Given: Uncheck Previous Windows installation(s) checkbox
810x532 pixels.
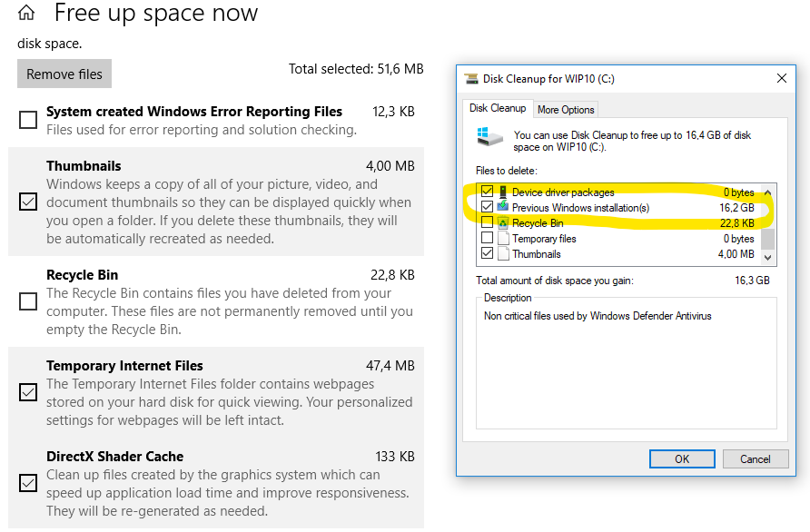Looking at the screenshot, I should tap(487, 207).
